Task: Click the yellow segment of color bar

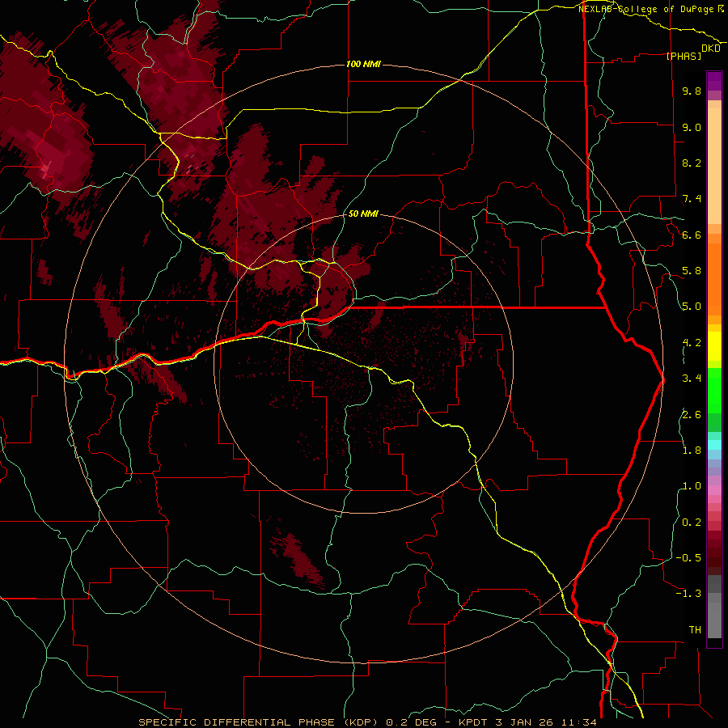Action: point(714,346)
